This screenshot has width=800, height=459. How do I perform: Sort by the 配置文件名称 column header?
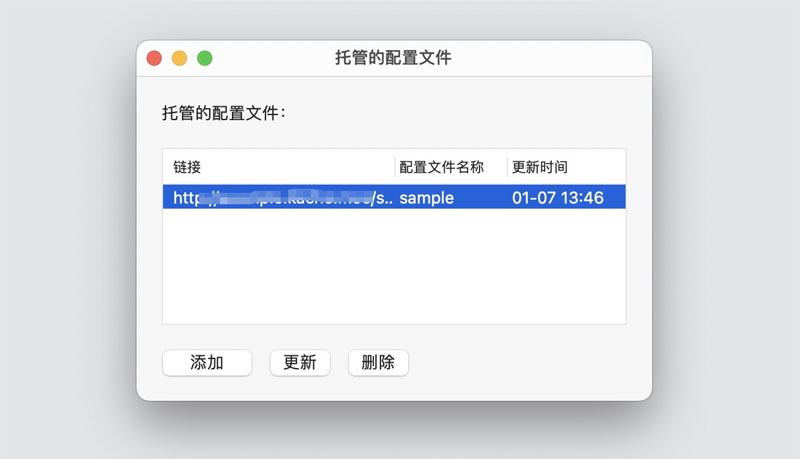click(441, 167)
